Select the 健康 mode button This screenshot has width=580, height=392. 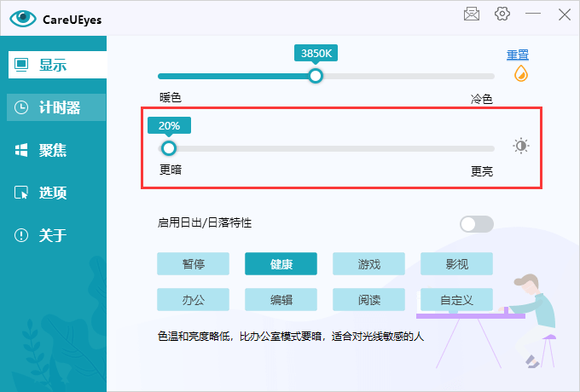[x=281, y=264]
